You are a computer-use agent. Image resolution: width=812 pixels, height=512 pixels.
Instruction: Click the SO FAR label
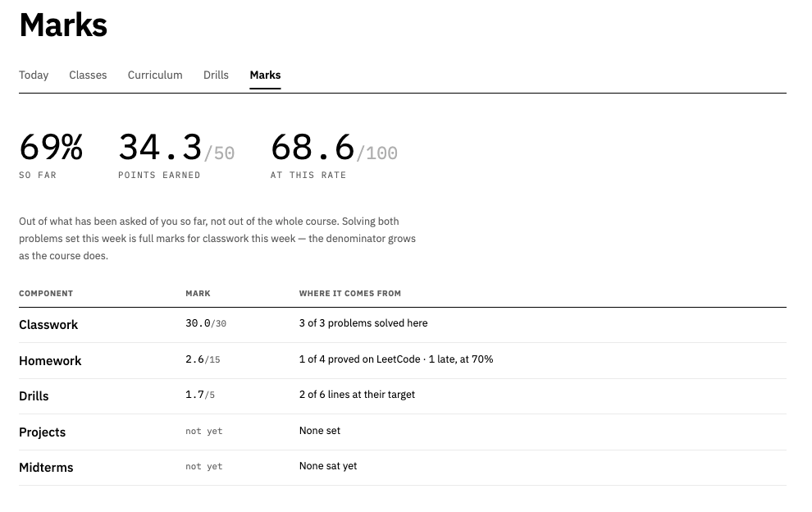click(x=38, y=175)
